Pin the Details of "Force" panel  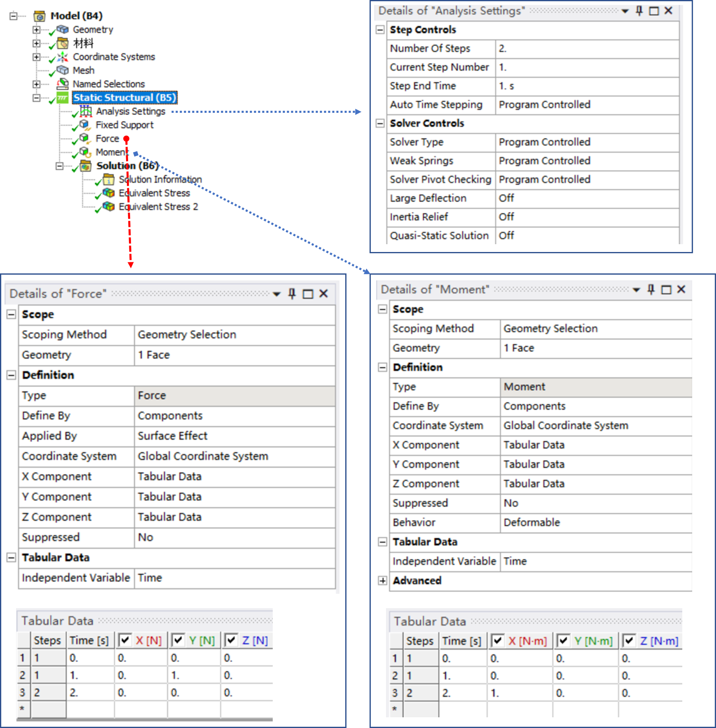[x=292, y=294]
